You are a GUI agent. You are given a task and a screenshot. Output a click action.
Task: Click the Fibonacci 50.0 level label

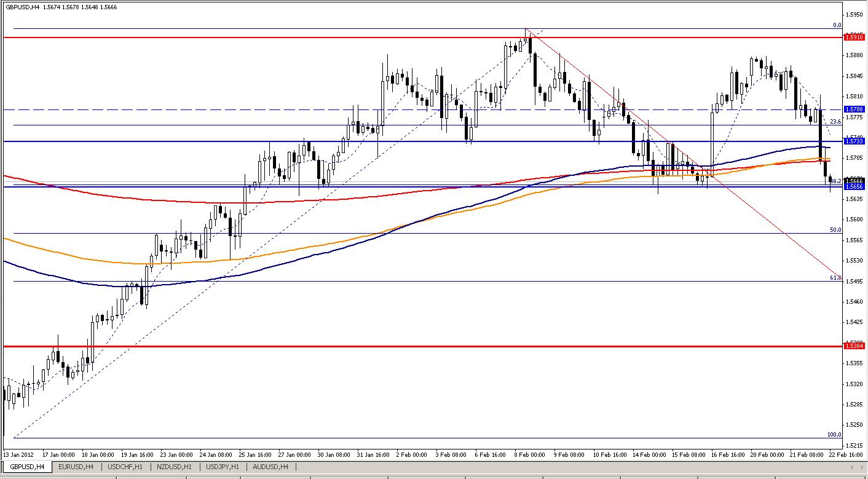835,230
